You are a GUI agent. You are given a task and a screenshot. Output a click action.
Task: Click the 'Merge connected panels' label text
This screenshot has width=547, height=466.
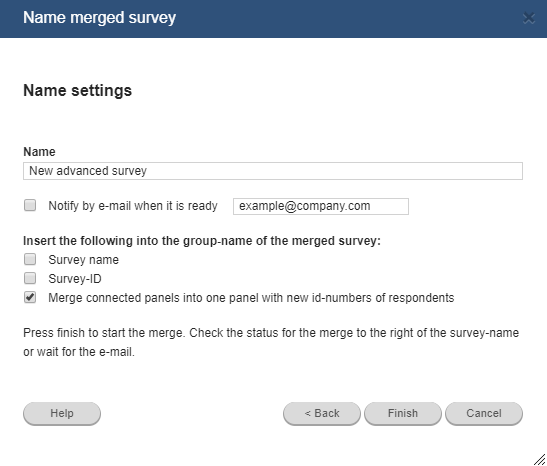tap(251, 298)
